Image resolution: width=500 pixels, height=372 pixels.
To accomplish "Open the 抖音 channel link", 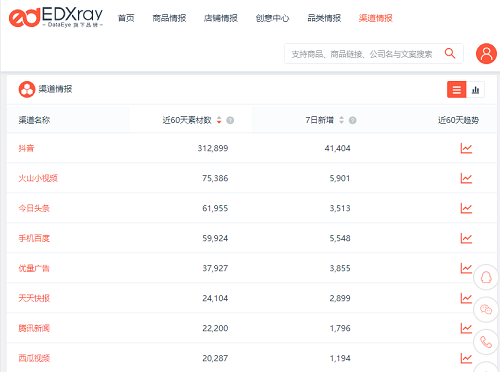I will point(26,148).
